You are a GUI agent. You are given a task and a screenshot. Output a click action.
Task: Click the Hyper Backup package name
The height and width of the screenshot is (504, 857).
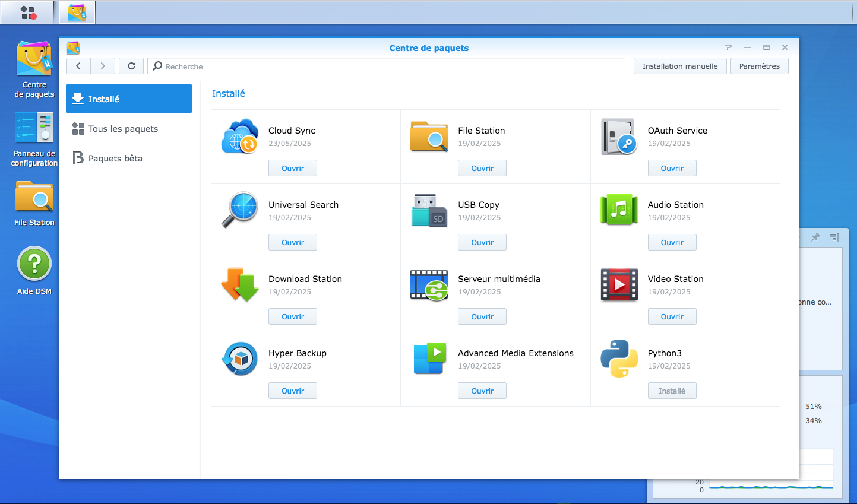coord(298,353)
